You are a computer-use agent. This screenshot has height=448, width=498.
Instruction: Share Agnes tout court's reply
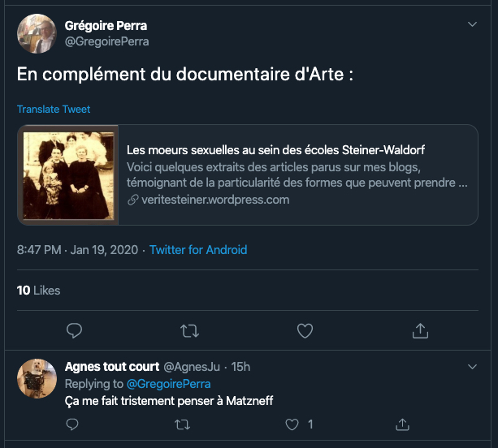click(402, 424)
